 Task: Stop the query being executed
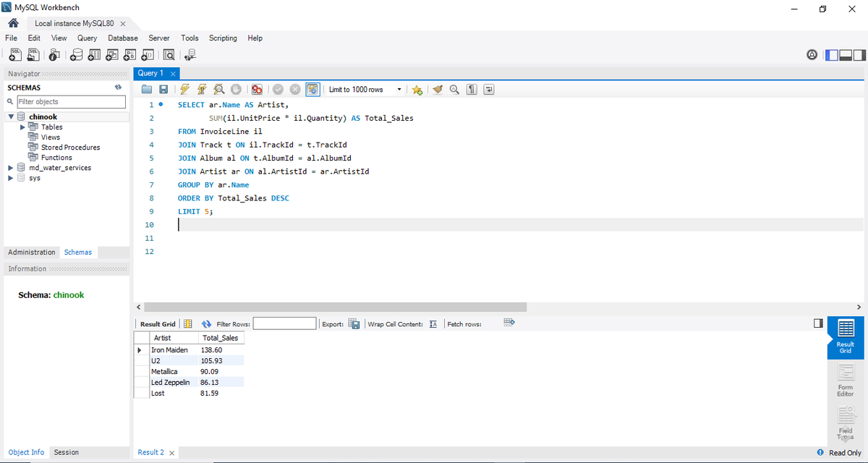coord(236,90)
